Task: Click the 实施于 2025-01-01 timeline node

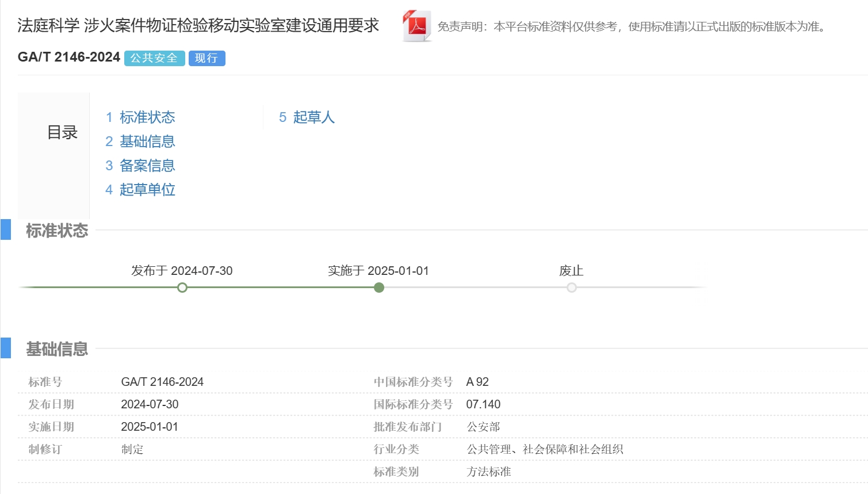Action: (379, 288)
